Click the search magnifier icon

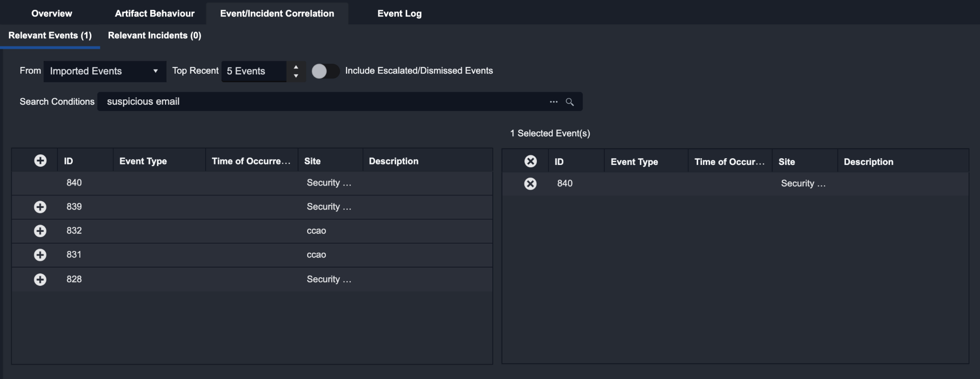click(569, 102)
